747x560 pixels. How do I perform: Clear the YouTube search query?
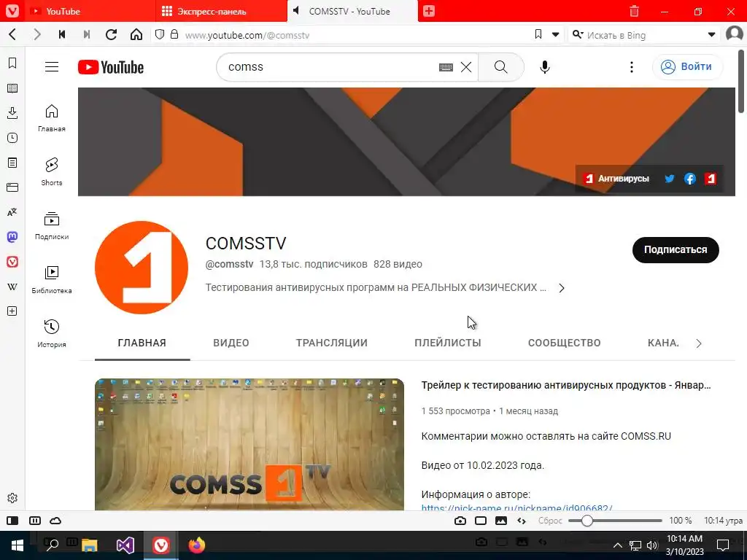click(x=466, y=67)
